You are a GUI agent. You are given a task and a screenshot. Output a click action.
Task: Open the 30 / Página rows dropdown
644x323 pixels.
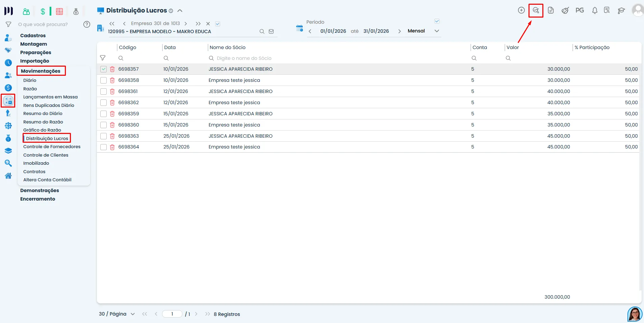point(117,314)
